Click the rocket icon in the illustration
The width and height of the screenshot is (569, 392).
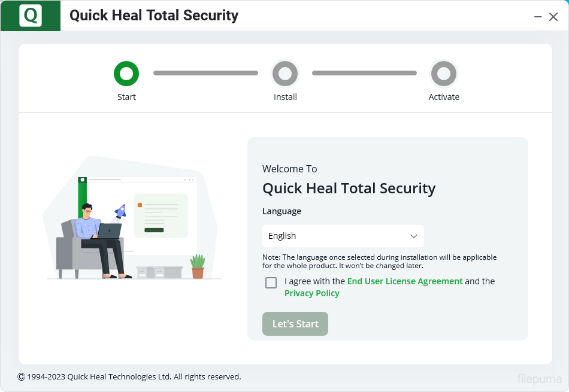pyautogui.click(x=120, y=211)
